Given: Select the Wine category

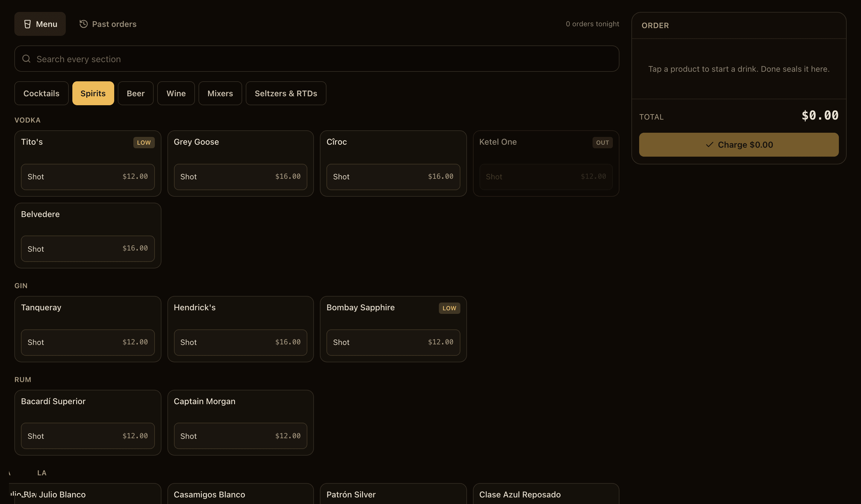Looking at the screenshot, I should (176, 93).
